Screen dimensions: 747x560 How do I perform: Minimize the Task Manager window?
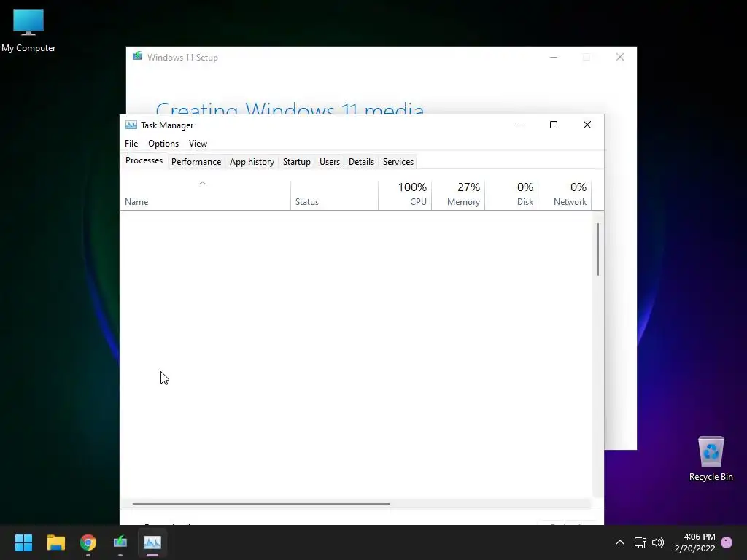(521, 125)
